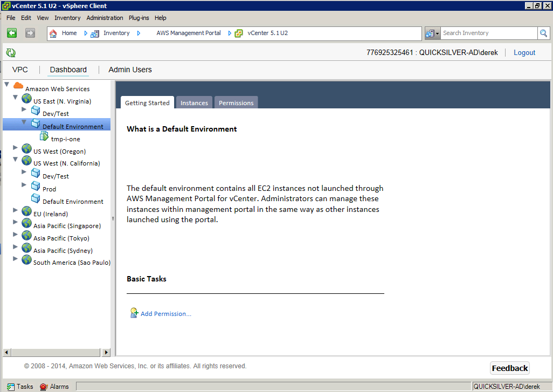Click the Home icon in breadcrumb

(53, 33)
